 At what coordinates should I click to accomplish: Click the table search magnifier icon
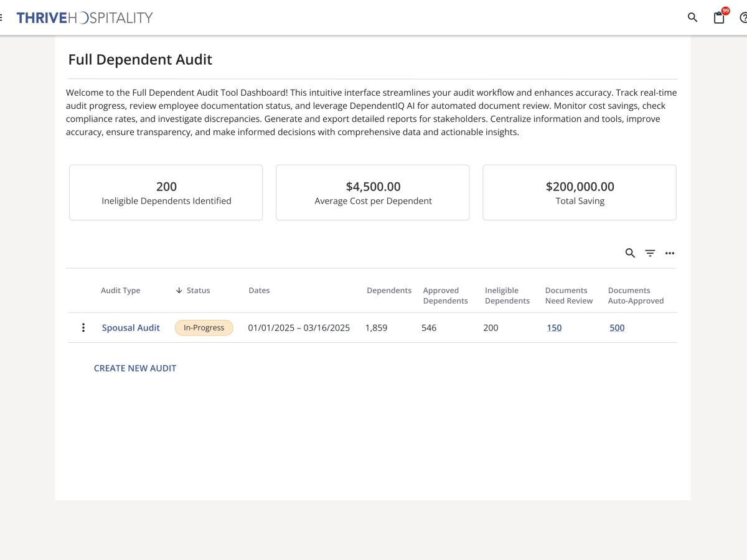pyautogui.click(x=630, y=253)
